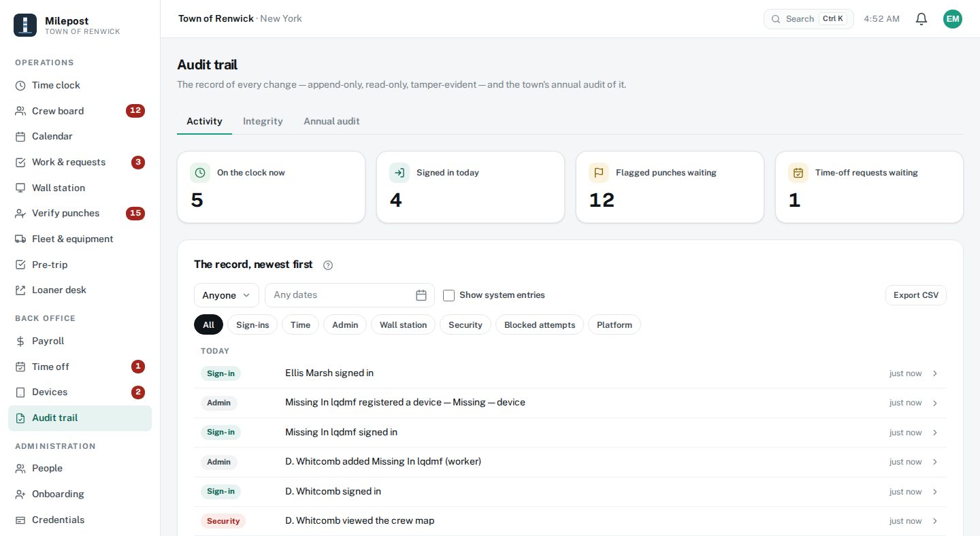Click the sign-in arrow icon on 'Signed in today' card
Screen dimensions: 980x536
point(399,173)
